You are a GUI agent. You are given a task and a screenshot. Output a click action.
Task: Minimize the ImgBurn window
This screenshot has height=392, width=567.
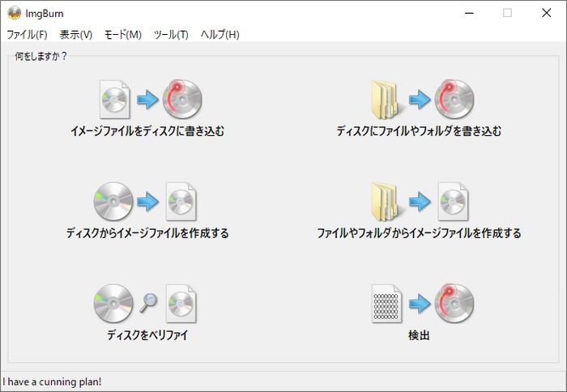(x=469, y=13)
